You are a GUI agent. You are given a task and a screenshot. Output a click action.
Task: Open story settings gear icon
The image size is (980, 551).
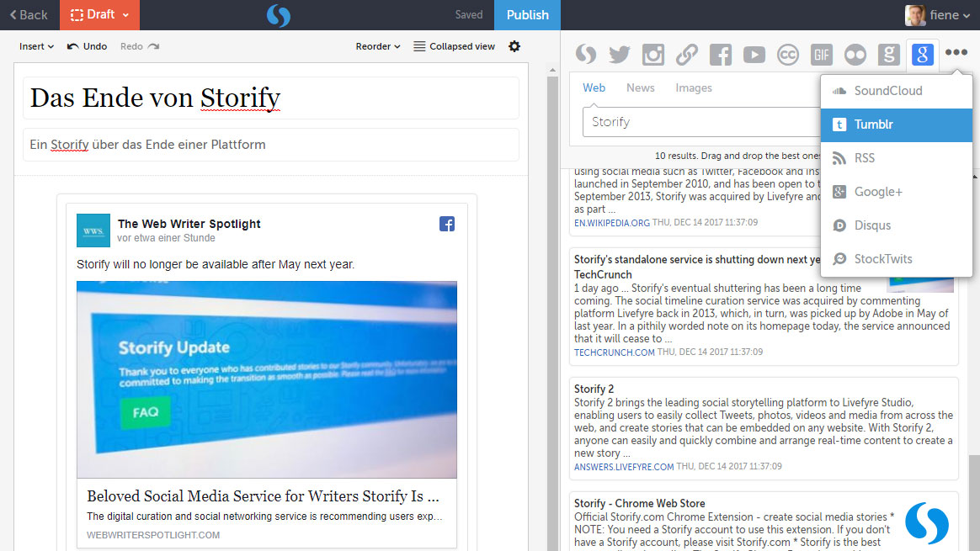point(514,46)
